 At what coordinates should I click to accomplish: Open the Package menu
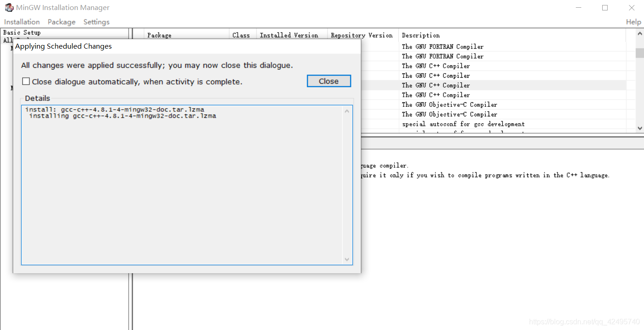tap(61, 22)
